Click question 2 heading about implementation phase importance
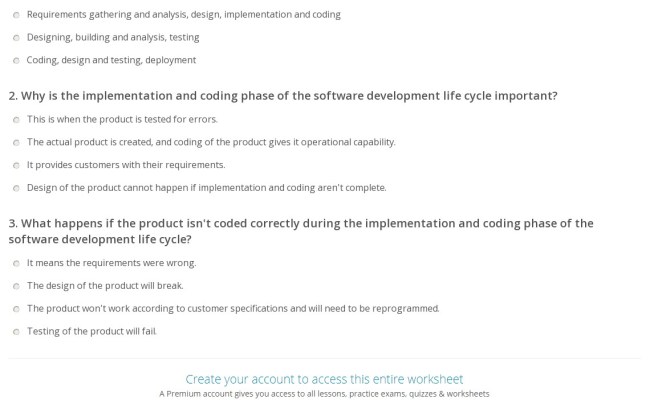Screen dimensions: 650x400 [x=283, y=96]
